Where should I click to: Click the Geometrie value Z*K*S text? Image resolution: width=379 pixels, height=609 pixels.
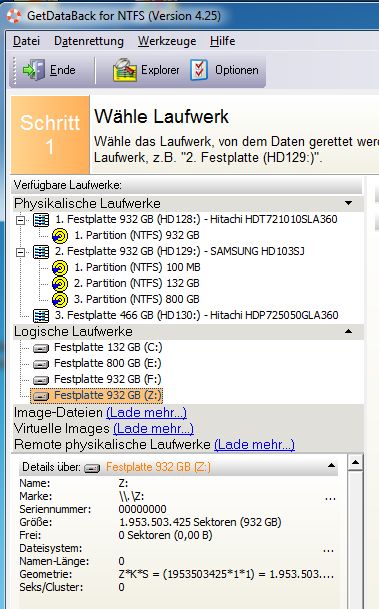(x=226, y=574)
